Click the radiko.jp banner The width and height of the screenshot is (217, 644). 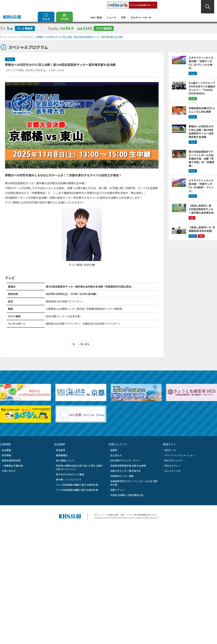(132, 5)
